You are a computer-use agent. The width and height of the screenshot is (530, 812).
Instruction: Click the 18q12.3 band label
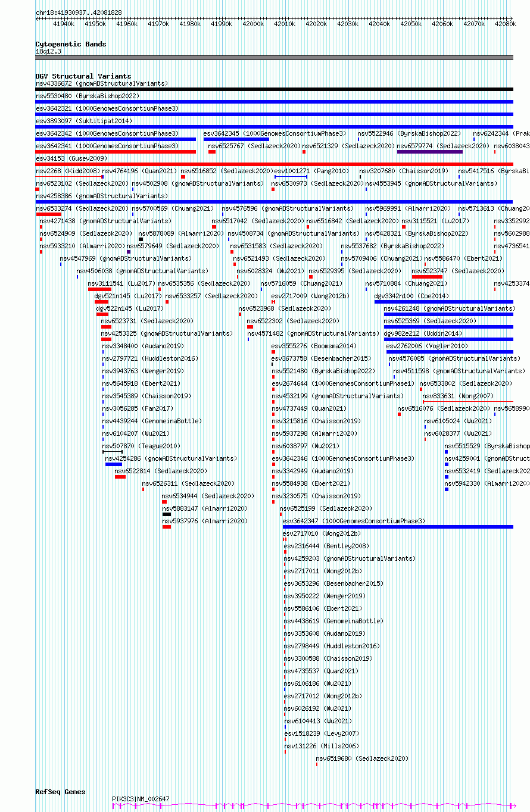48,51
